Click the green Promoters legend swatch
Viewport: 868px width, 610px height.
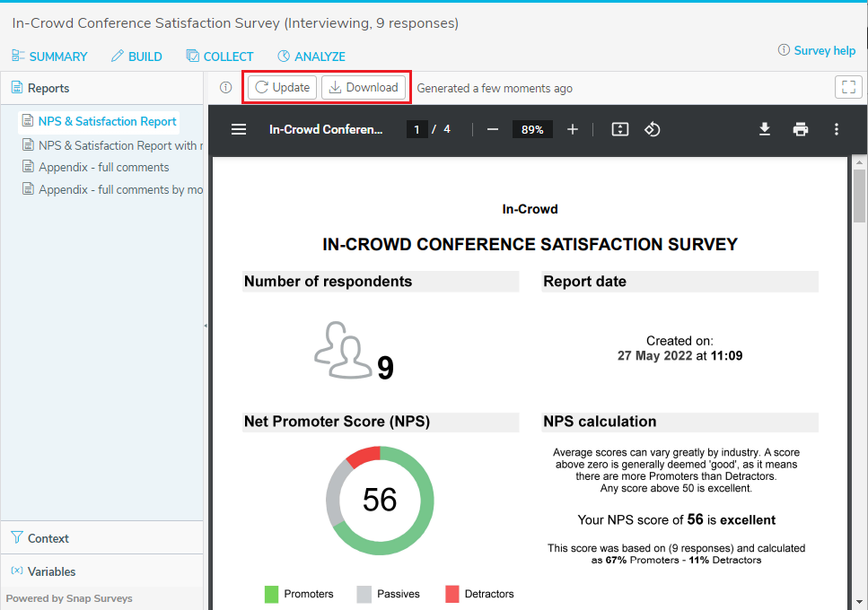pos(271,594)
